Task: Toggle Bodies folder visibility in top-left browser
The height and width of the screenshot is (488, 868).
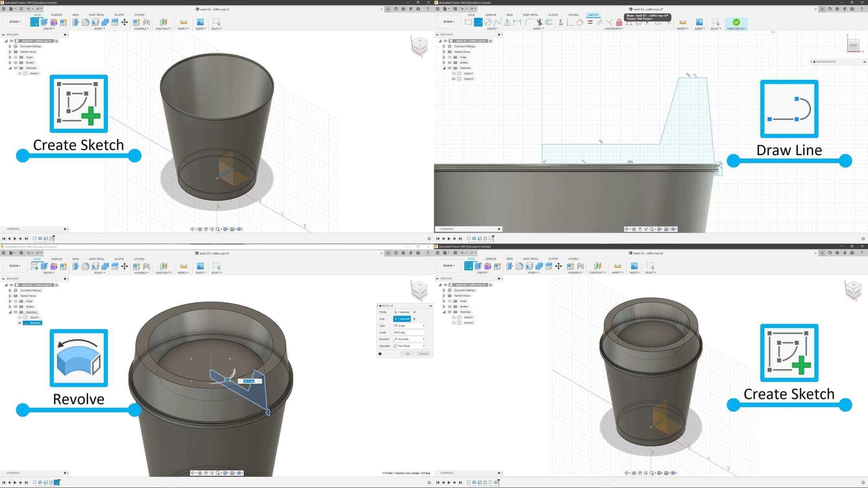Action: (16, 63)
